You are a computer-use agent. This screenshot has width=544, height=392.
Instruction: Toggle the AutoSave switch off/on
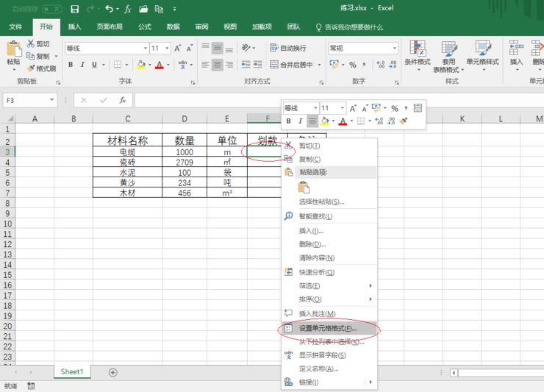click(x=52, y=9)
